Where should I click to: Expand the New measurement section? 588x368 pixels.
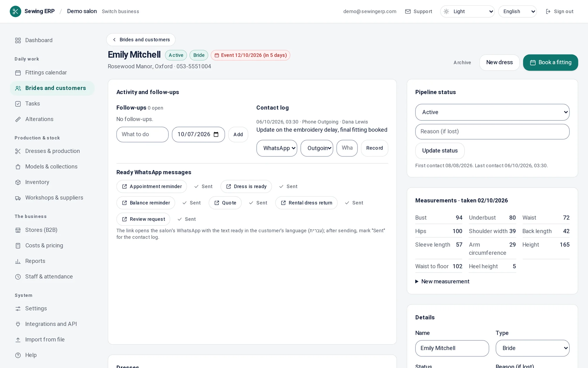pos(442,281)
